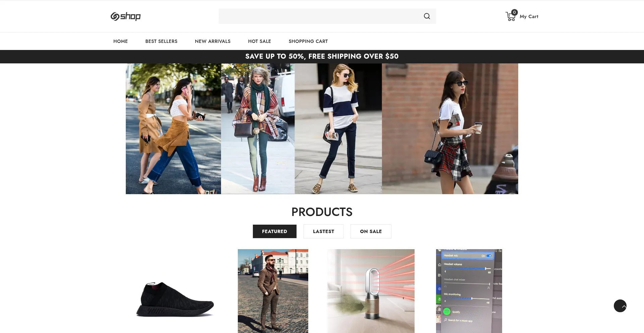
Task: Select NEW ARRIVALS in the navigation
Action: coord(213,41)
